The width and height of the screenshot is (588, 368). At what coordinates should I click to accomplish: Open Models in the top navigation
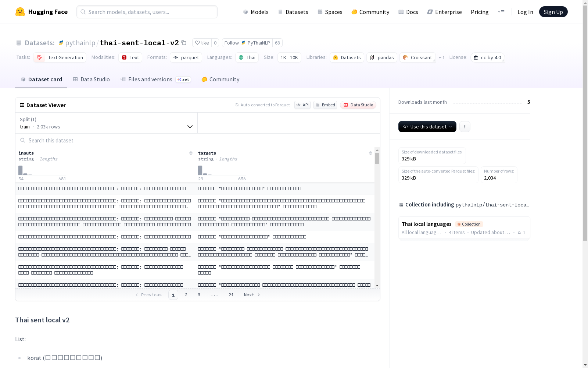[x=256, y=12]
